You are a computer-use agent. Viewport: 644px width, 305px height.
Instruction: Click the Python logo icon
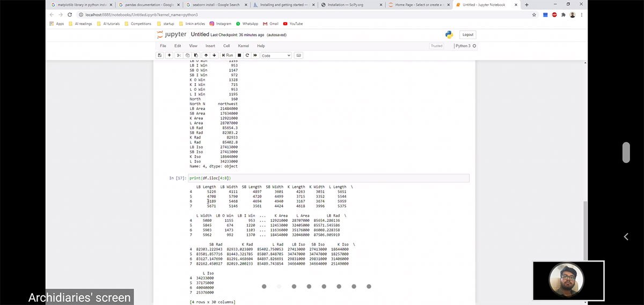pyautogui.click(x=449, y=34)
